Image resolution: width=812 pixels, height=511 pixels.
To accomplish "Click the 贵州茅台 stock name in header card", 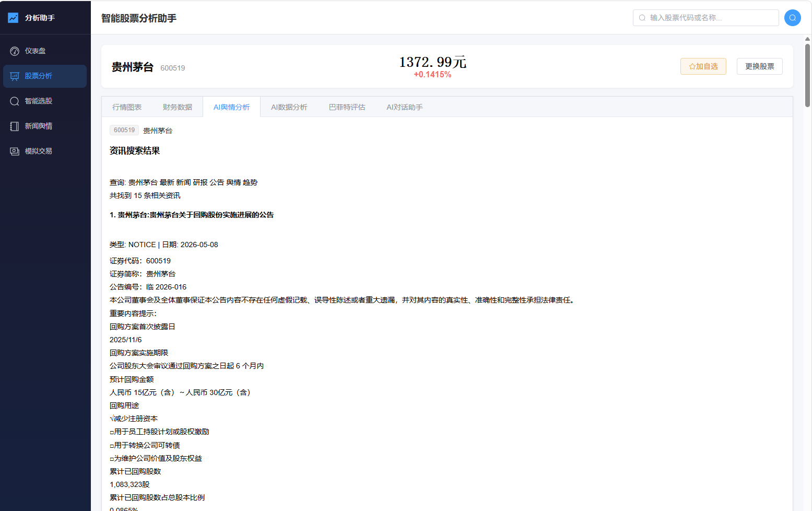I will [x=133, y=67].
